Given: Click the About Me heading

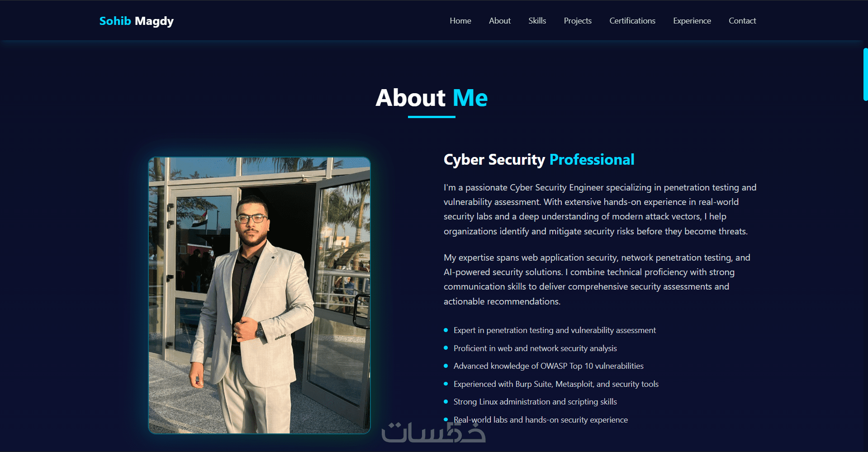Looking at the screenshot, I should coord(432,98).
